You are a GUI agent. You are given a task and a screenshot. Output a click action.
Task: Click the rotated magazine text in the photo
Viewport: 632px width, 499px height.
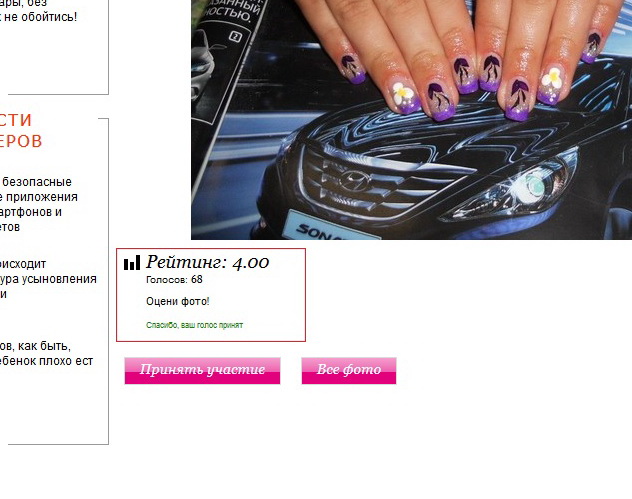coord(234,10)
